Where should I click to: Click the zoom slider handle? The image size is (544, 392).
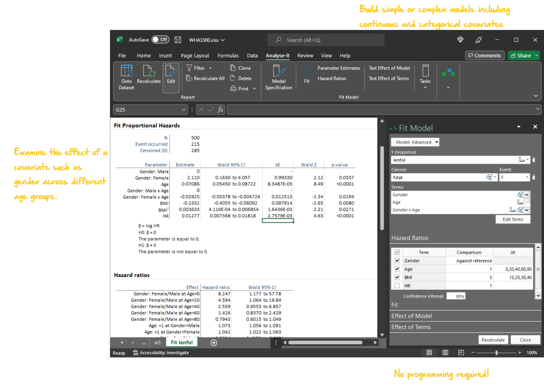point(497,353)
